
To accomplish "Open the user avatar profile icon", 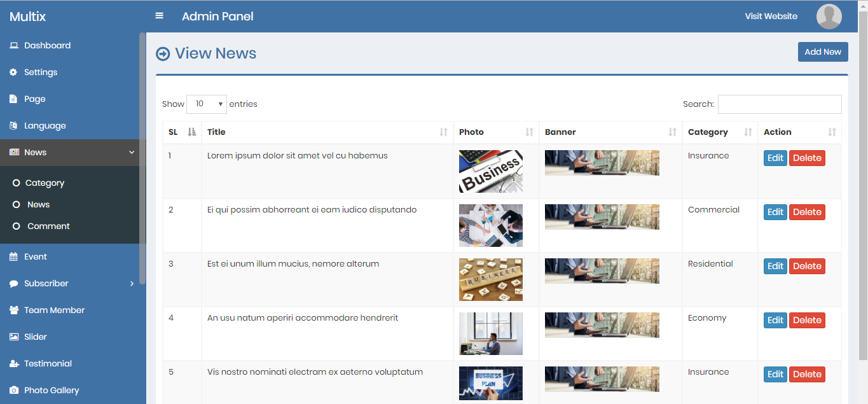I will pyautogui.click(x=829, y=17).
